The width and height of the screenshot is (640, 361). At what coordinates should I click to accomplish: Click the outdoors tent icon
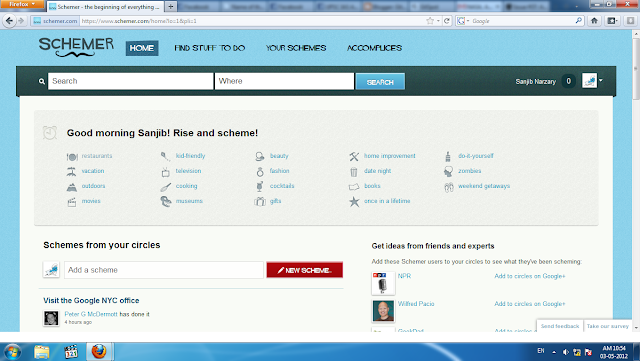click(71, 187)
